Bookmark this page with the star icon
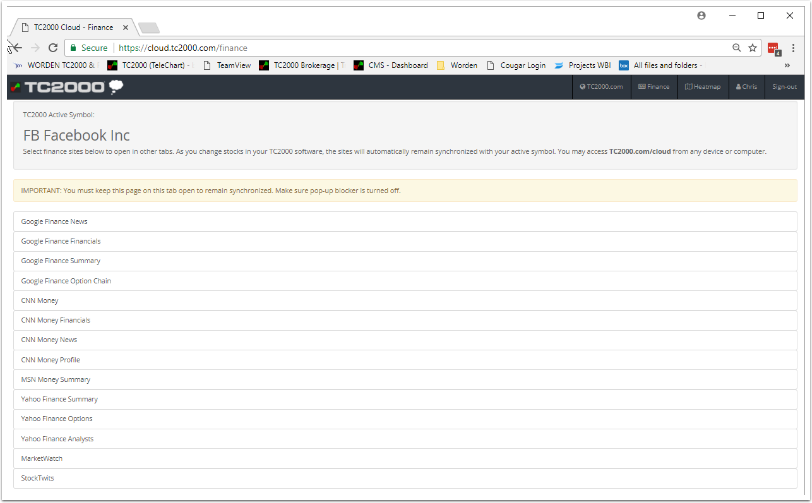 [752, 48]
